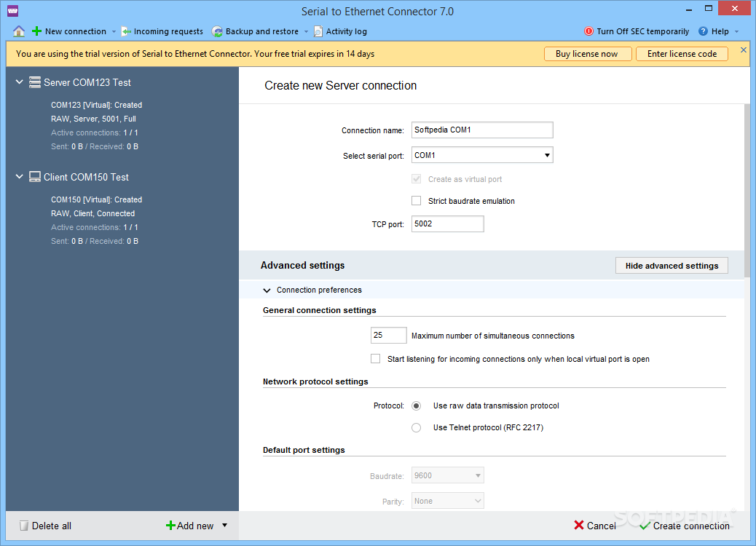This screenshot has height=546, width=756.
Task: Select 'COM123 [Virtual]: Created' row
Action: (96, 105)
